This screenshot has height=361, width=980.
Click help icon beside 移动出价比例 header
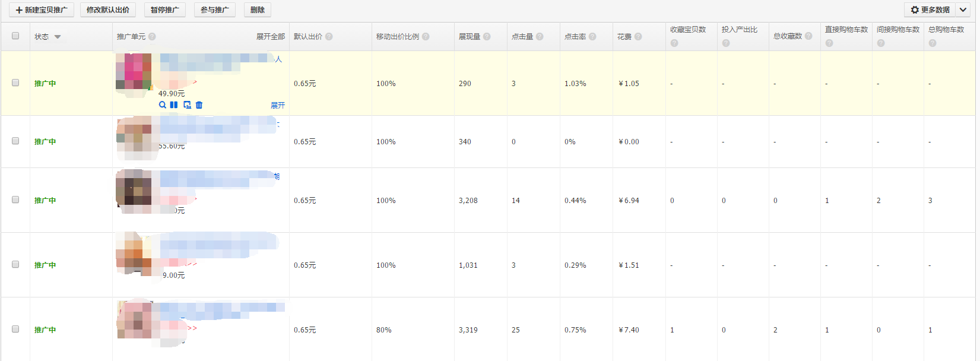[426, 37]
